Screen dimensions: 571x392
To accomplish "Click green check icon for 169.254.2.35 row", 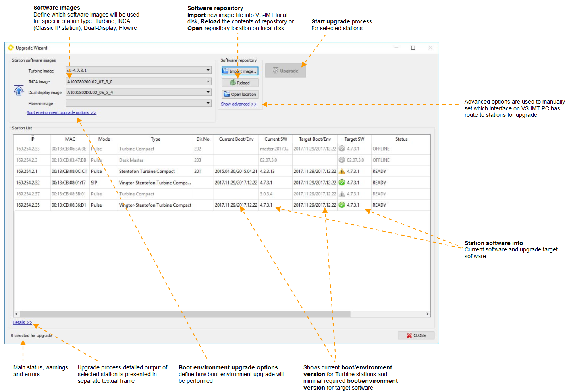I will [342, 205].
